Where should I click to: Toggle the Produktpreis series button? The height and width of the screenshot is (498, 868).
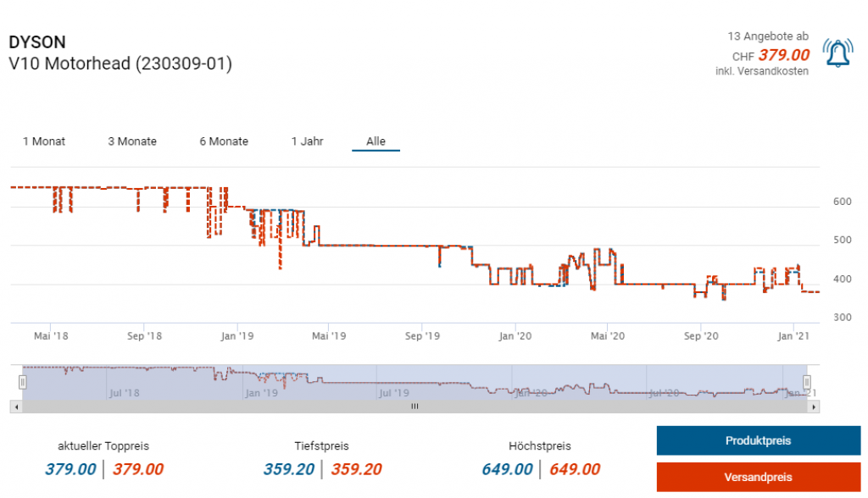pyautogui.click(x=758, y=441)
